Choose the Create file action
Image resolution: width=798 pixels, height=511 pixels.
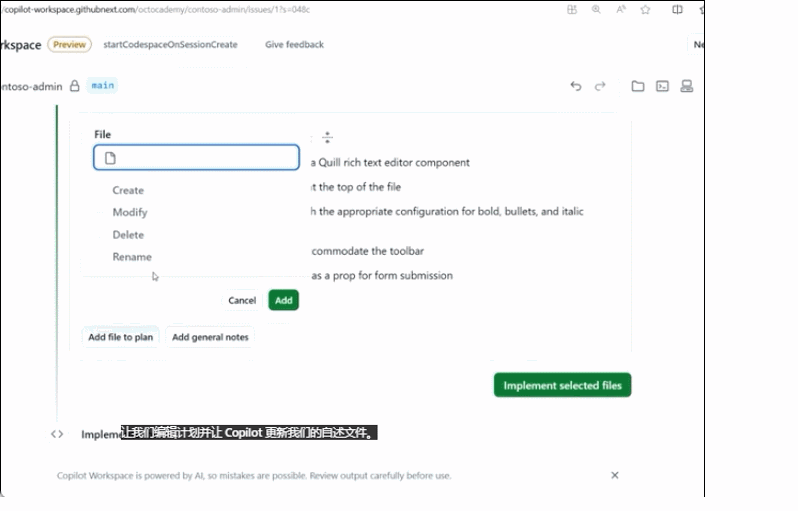(x=128, y=190)
